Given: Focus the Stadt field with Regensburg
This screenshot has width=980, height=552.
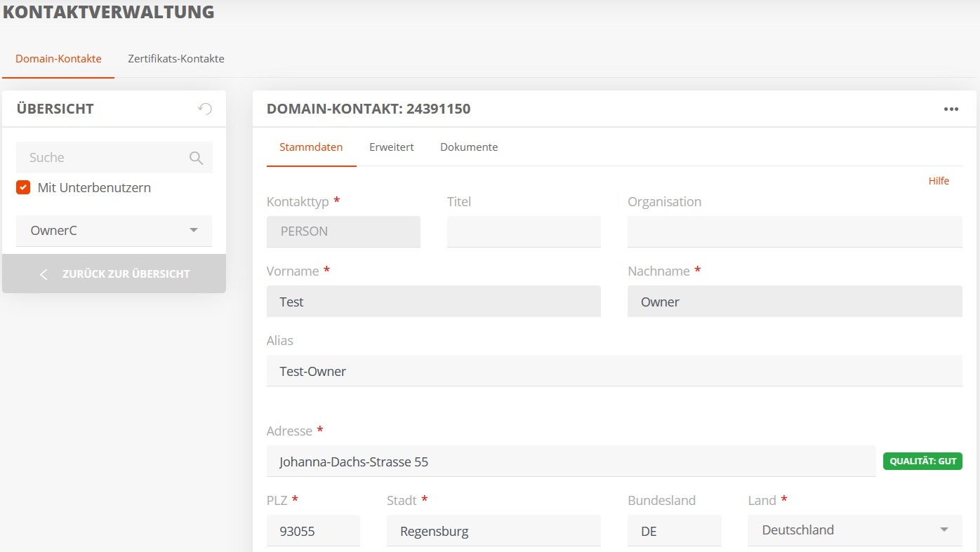Looking at the screenshot, I should pos(494,531).
